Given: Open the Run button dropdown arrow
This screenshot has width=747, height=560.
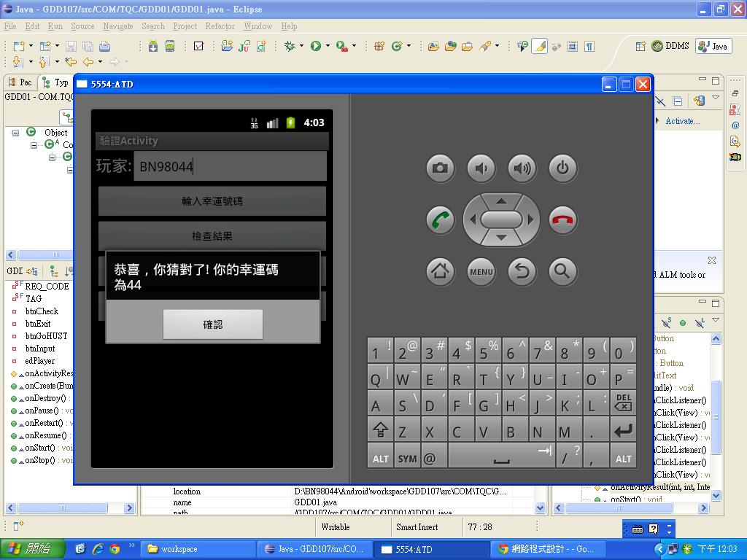Looking at the screenshot, I should click(x=328, y=46).
